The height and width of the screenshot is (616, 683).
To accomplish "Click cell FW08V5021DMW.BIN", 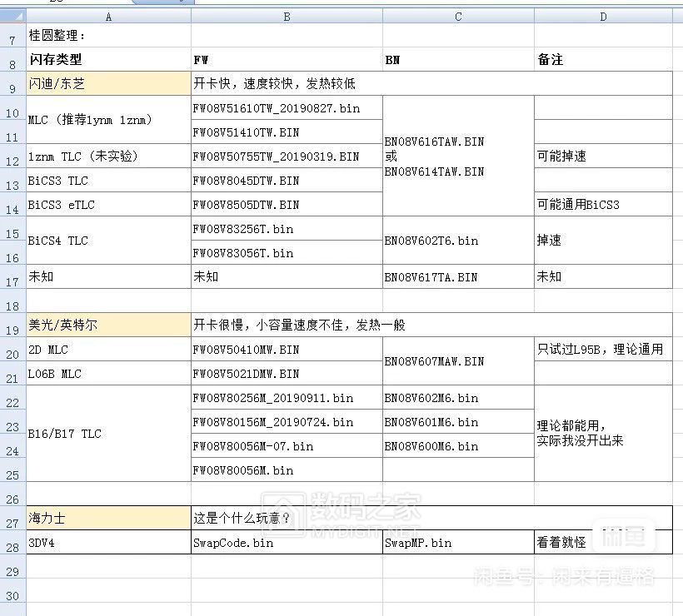I will coord(287,373).
